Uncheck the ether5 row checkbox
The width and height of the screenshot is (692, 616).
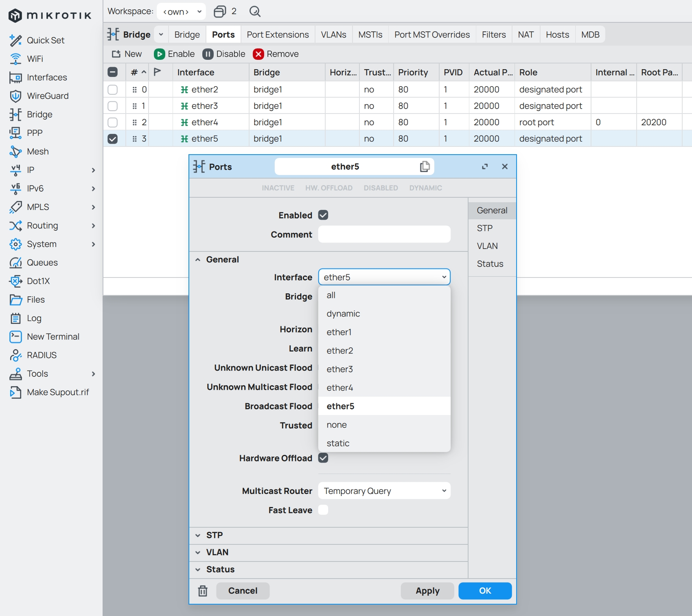(x=113, y=139)
